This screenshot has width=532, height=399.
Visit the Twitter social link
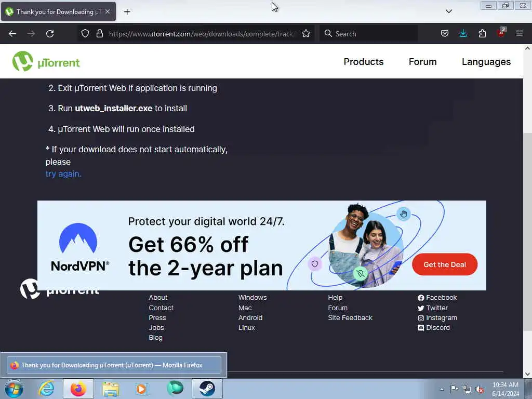(x=433, y=308)
